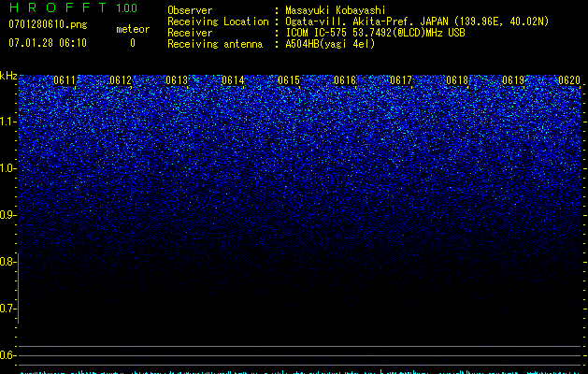Click the meteor label
Screen dimensions: 588x374
[x=133, y=29]
